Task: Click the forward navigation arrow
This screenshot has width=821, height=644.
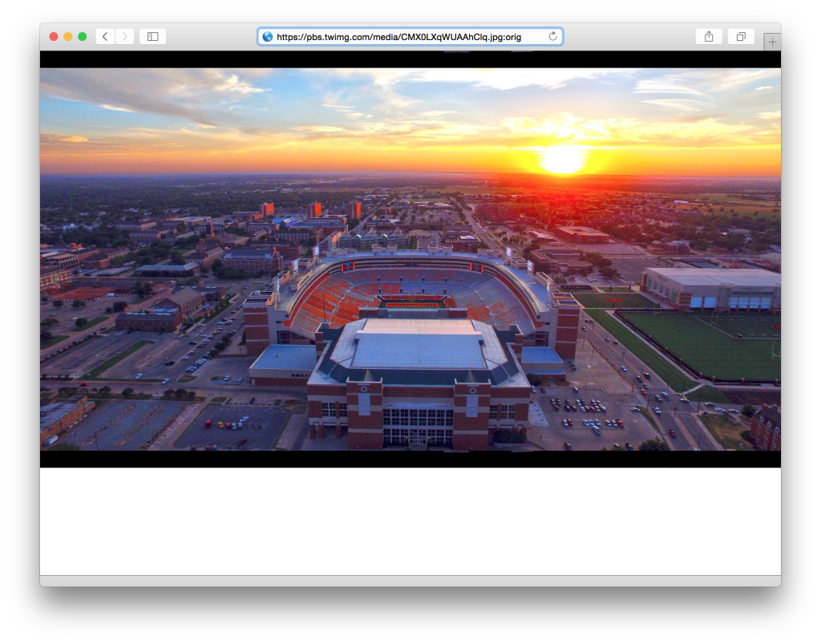Action: [x=124, y=37]
